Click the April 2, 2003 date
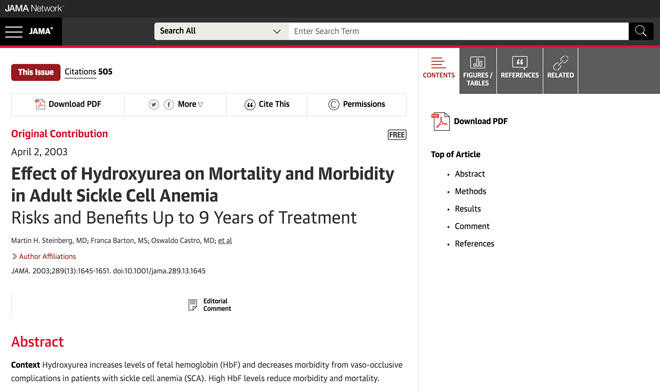Screen dimensions: 660x391 (x=39, y=152)
